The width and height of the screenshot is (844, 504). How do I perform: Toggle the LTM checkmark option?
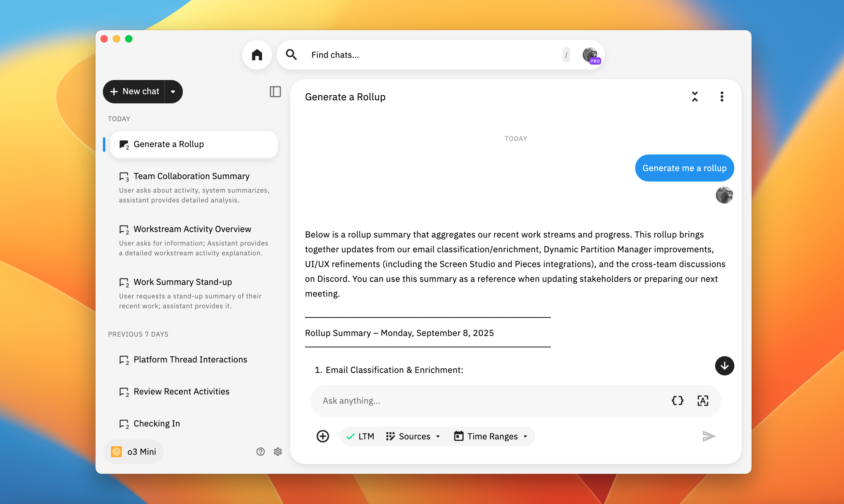pos(360,436)
